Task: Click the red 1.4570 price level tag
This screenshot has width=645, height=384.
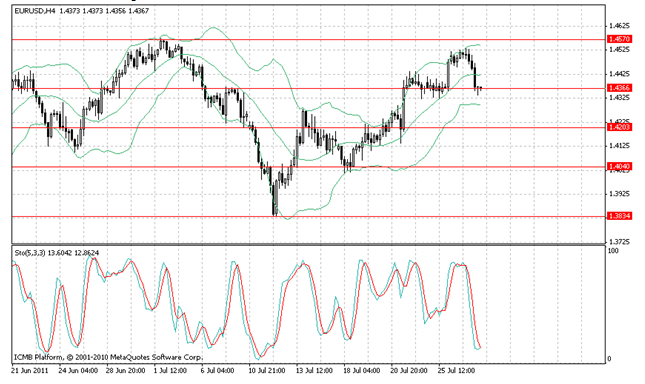Action: tap(619, 39)
